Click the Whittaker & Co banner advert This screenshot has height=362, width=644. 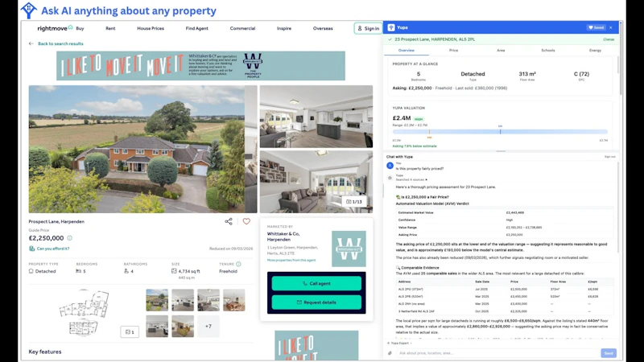pyautogui.click(x=200, y=66)
